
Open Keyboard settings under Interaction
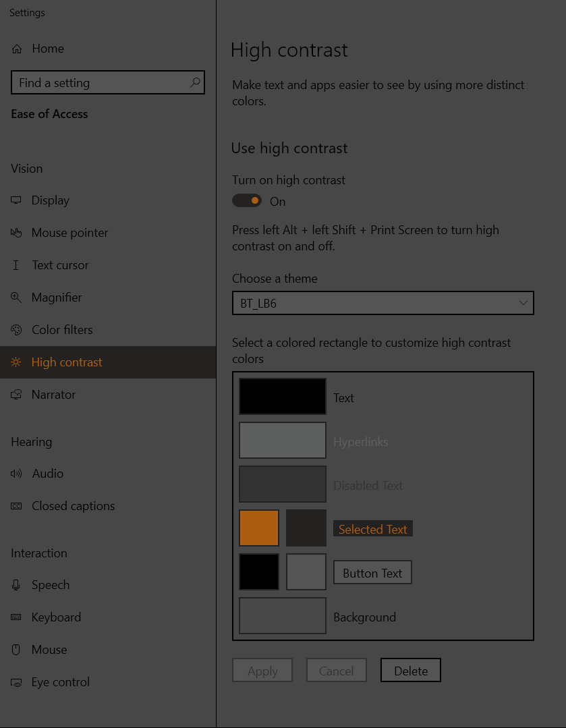point(56,617)
